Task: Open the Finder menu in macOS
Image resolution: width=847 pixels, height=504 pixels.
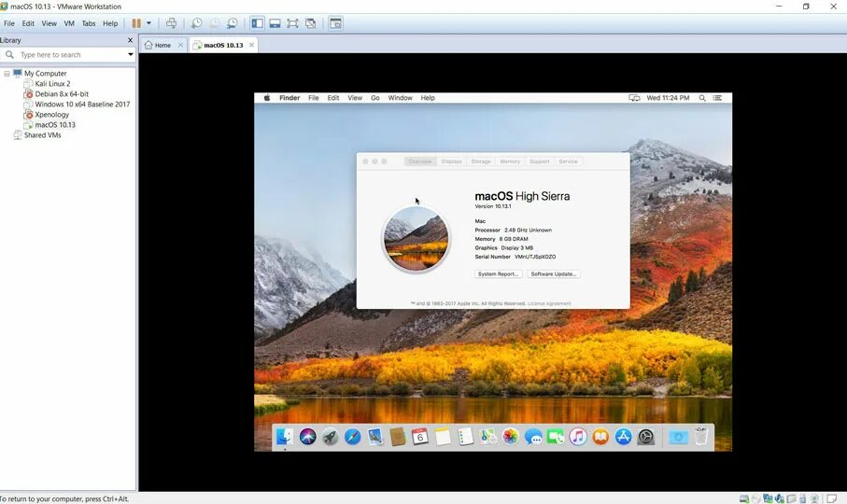Action: pos(289,98)
